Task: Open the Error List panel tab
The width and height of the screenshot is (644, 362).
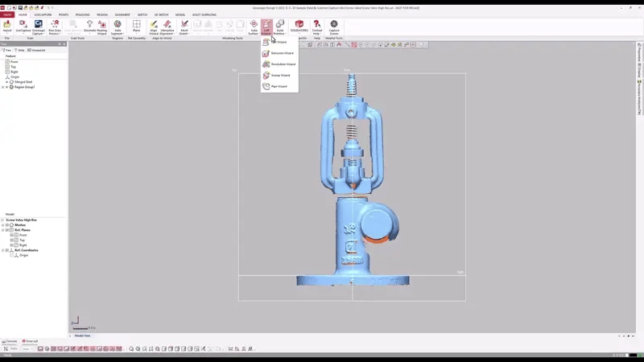Action: click(31, 341)
